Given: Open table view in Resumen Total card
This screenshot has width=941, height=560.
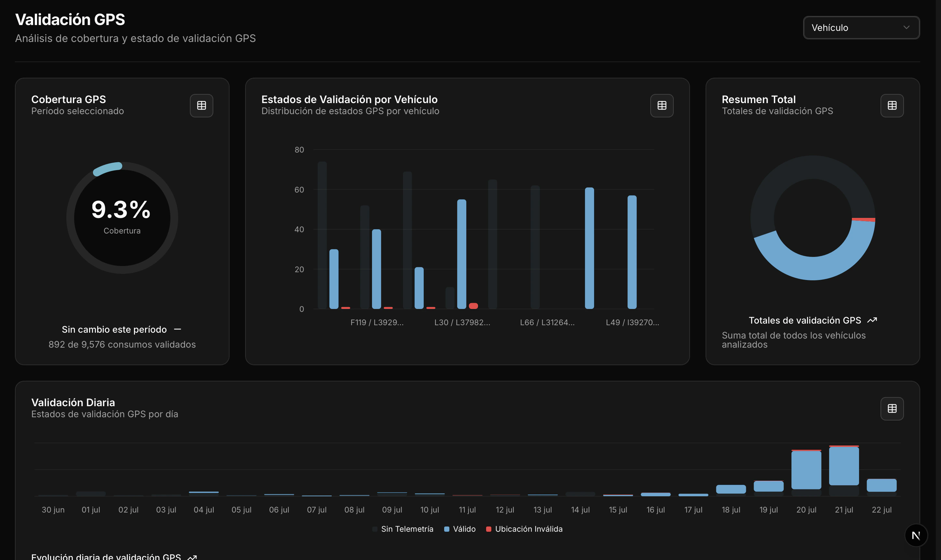Looking at the screenshot, I should [x=892, y=106].
